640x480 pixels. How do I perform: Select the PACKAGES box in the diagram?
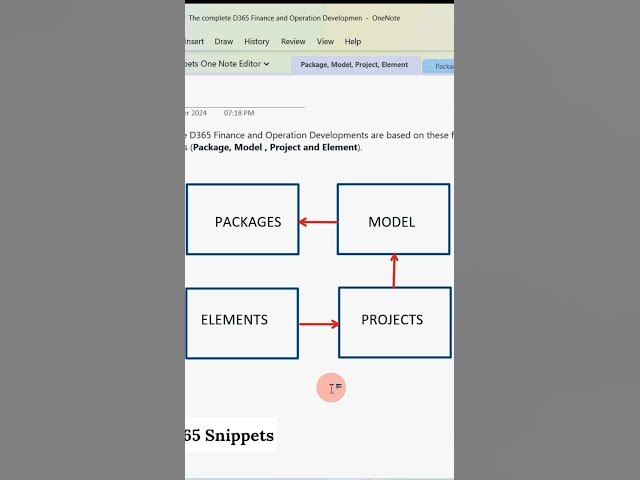point(242,220)
